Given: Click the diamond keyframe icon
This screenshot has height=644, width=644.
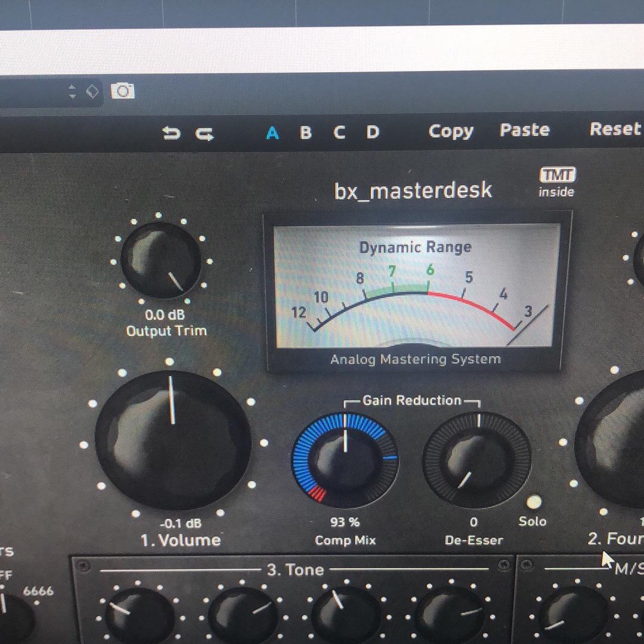Looking at the screenshot, I should [x=92, y=91].
